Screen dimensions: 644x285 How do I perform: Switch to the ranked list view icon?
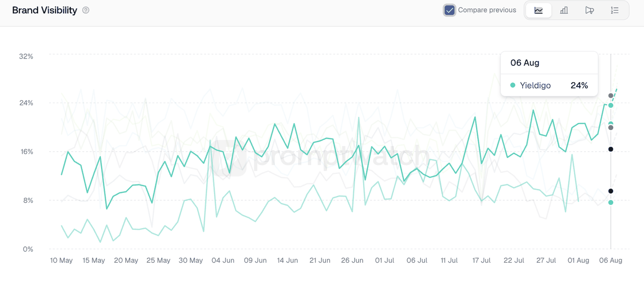(614, 10)
